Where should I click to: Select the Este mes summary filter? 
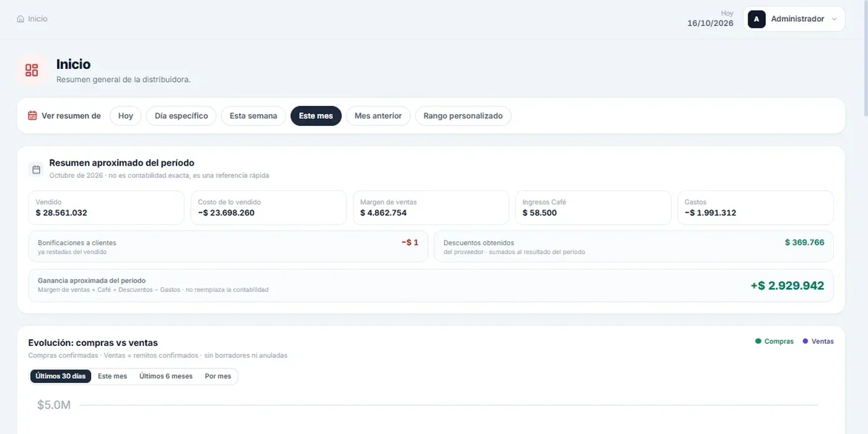click(316, 116)
